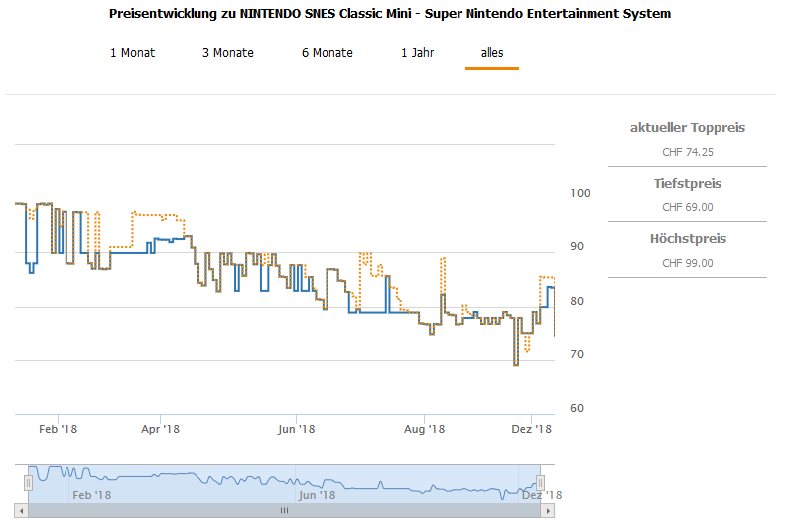Click the horizontal scrollbar grip at center

coord(284,510)
